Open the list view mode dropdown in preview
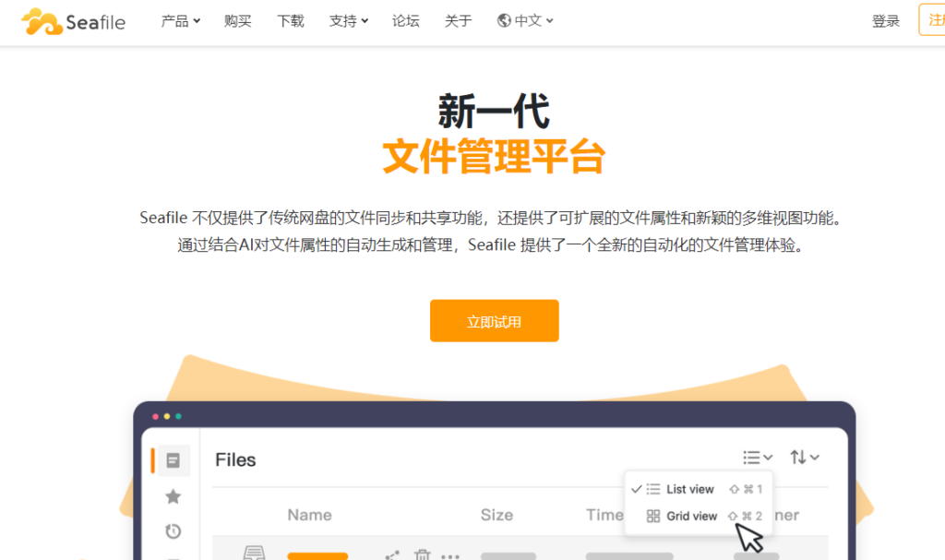 758,458
